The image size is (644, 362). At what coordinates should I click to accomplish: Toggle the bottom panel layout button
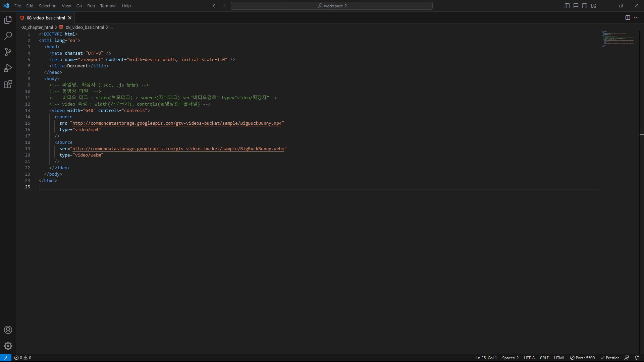pyautogui.click(x=576, y=6)
